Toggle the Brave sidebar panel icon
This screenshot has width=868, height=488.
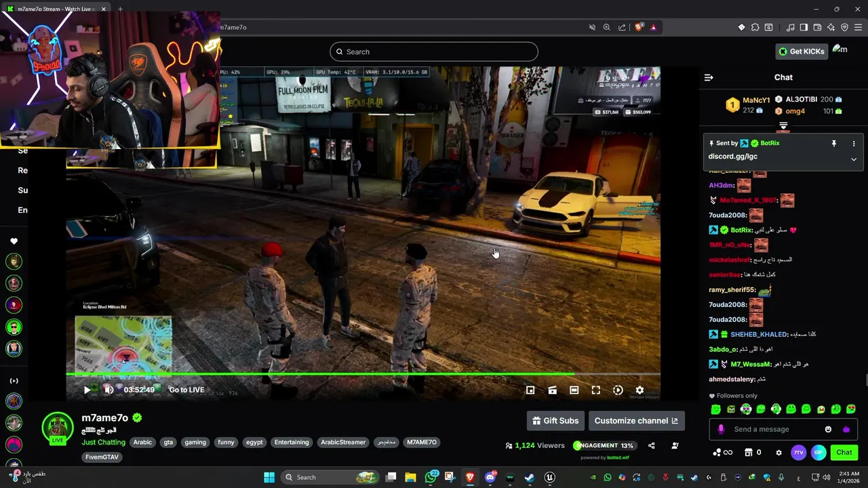pyautogui.click(x=804, y=27)
